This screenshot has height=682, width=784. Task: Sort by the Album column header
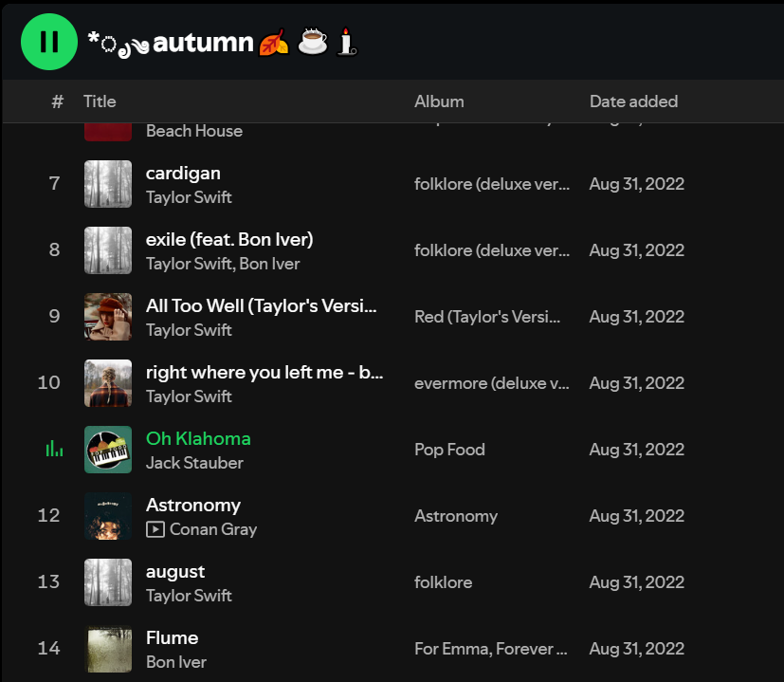pyautogui.click(x=439, y=101)
